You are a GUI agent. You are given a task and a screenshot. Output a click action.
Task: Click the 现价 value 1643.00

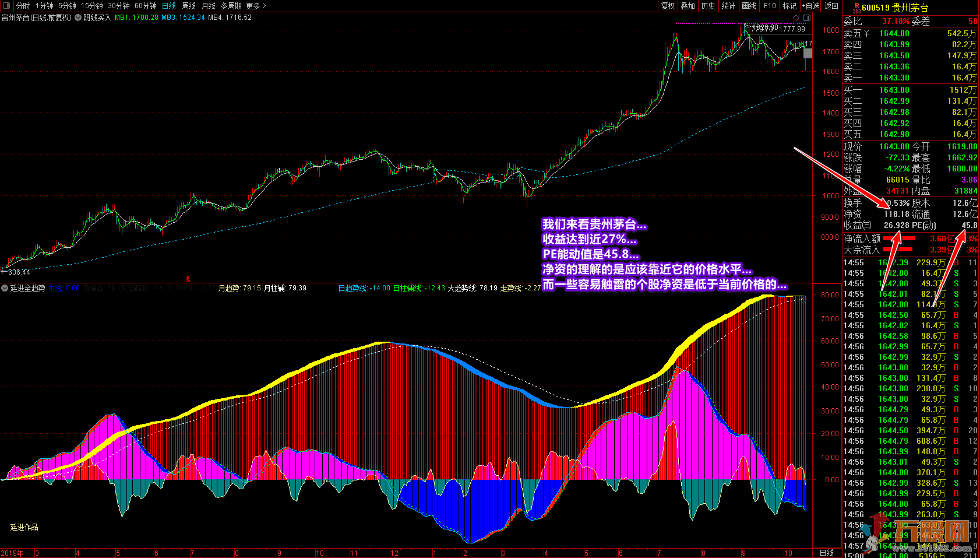tap(894, 146)
